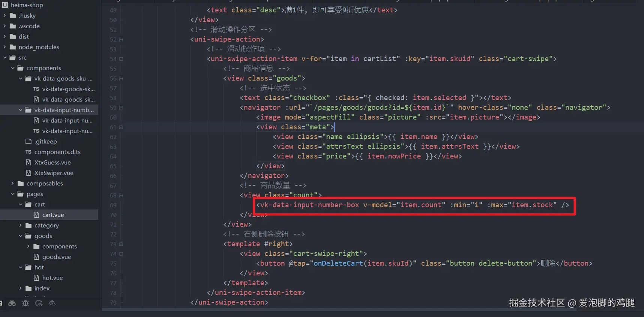This screenshot has height=317, width=644.
Task: Click the navigator closing tag on line 66
Action: (x=264, y=176)
